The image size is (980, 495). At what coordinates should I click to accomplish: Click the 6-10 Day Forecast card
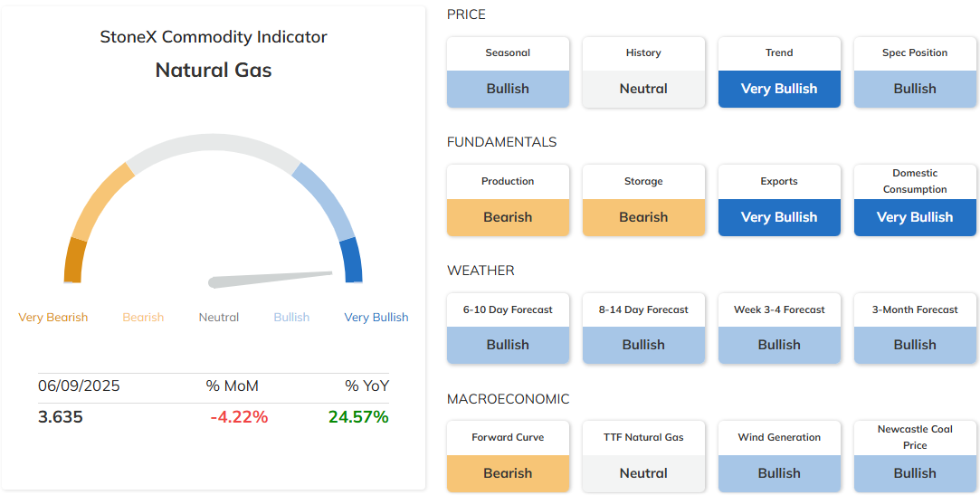coord(508,328)
